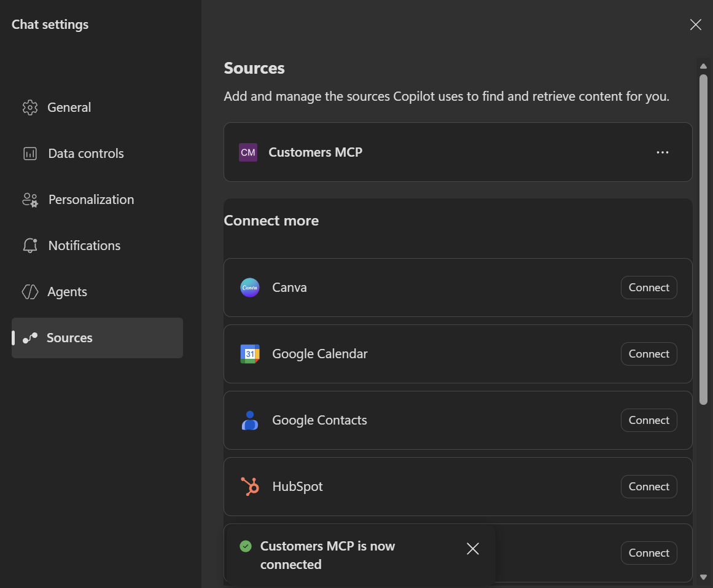Click the Connect button below HubSpot row
This screenshot has height=588, width=713.
(x=649, y=553)
